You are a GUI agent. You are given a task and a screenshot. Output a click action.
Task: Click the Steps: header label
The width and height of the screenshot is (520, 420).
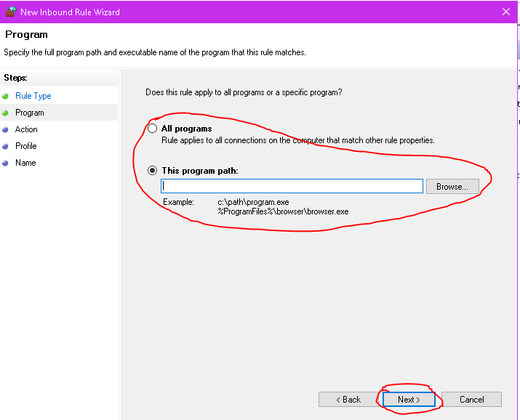click(15, 78)
